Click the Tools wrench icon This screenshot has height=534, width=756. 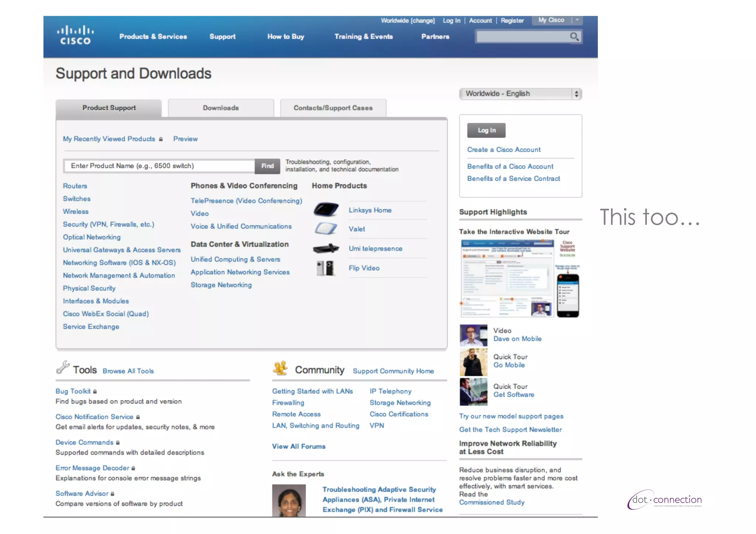(x=63, y=368)
